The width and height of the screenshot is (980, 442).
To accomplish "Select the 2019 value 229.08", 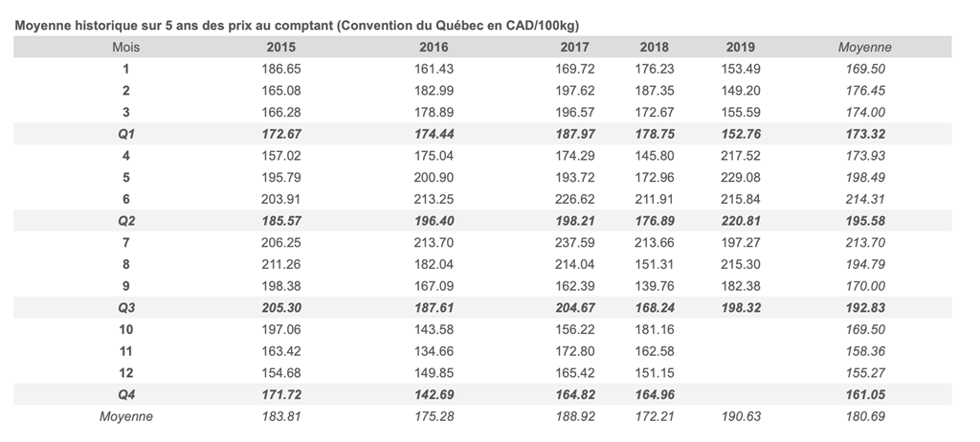I will tap(740, 178).
